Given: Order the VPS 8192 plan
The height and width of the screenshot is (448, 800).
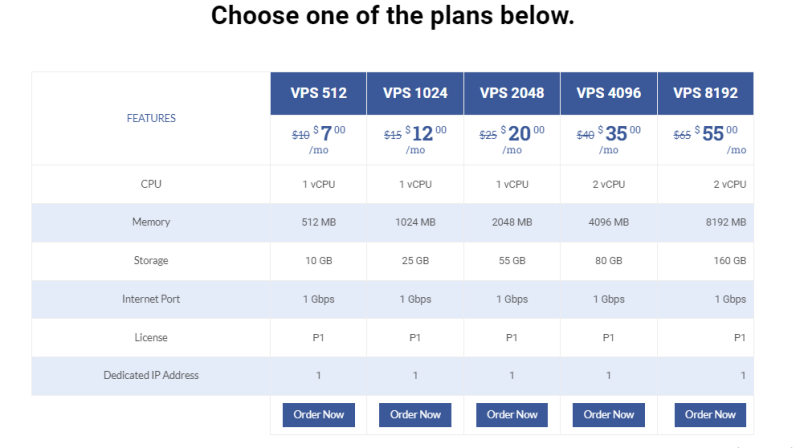Looking at the screenshot, I should (710, 414).
